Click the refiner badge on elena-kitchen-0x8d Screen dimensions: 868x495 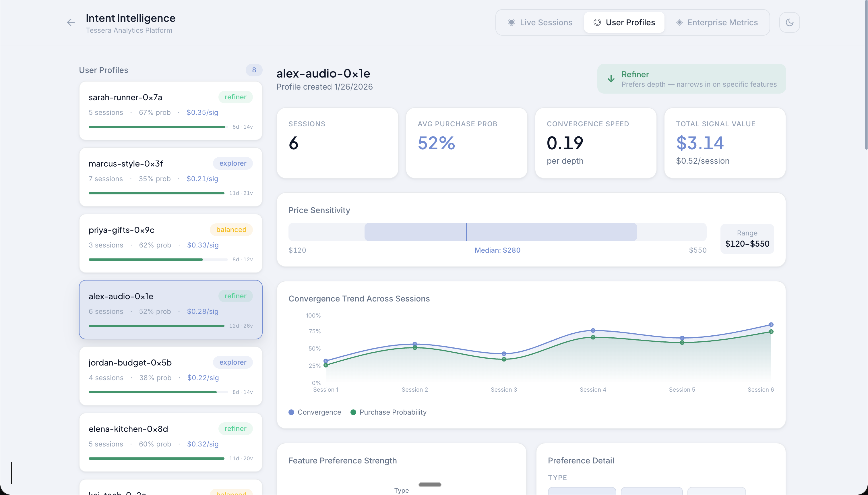pyautogui.click(x=235, y=428)
